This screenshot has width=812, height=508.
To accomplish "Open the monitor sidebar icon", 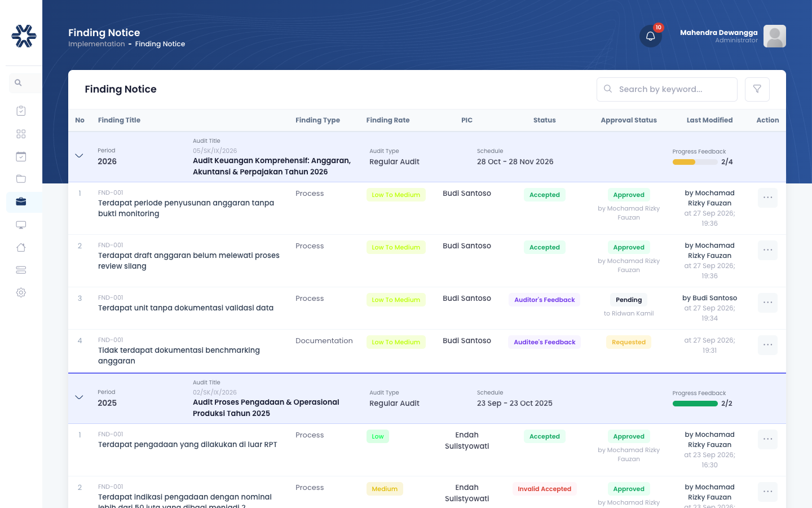I will [21, 225].
